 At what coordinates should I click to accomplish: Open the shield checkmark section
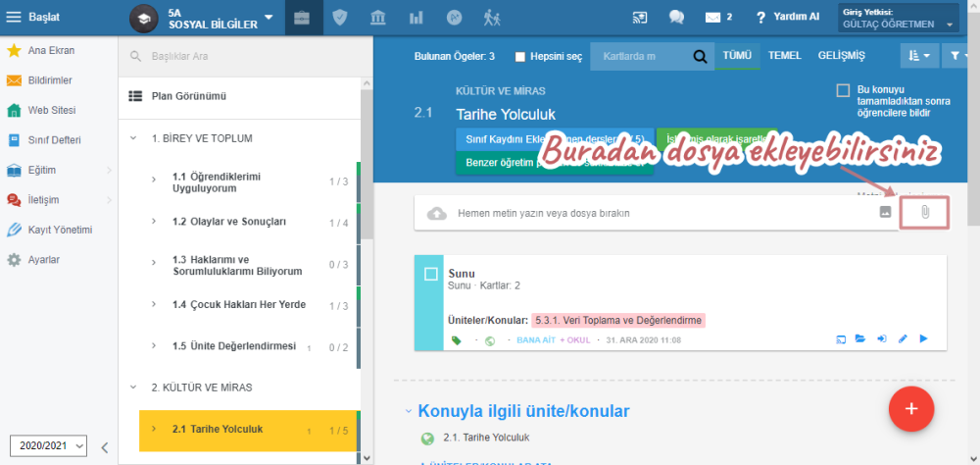pos(339,19)
